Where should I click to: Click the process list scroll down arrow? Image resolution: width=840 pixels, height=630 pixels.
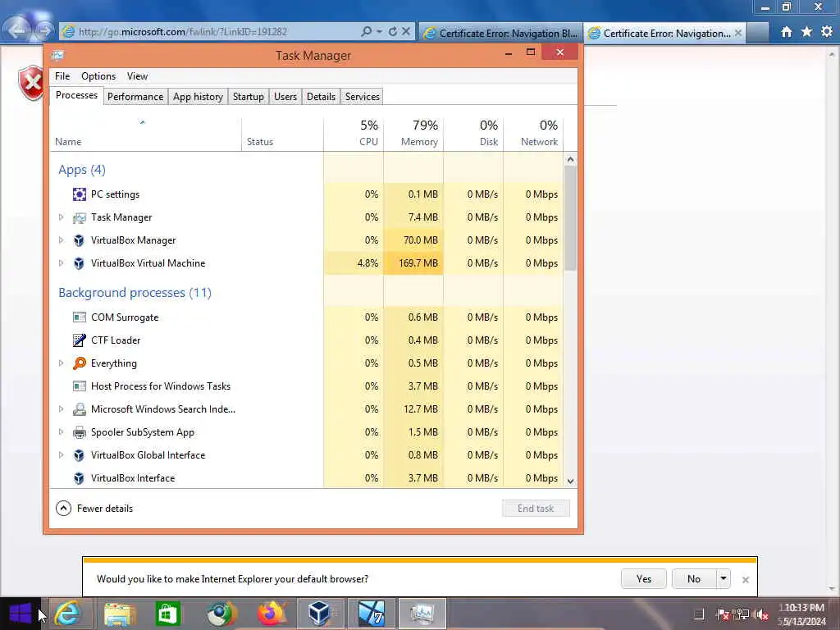[571, 481]
